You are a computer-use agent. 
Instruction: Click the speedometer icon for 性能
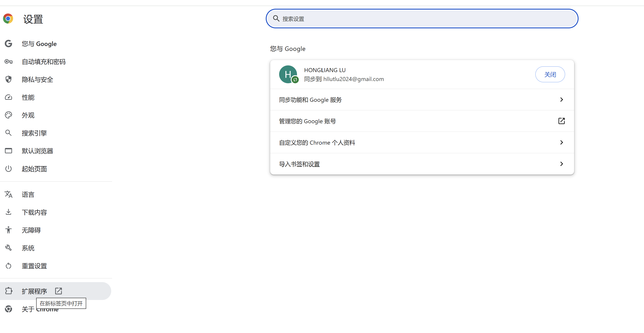click(x=8, y=98)
